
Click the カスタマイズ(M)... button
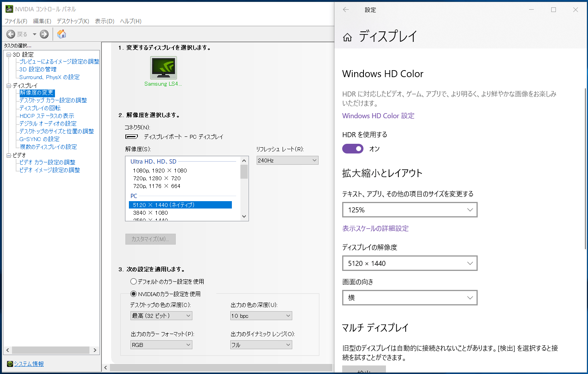tap(150, 239)
